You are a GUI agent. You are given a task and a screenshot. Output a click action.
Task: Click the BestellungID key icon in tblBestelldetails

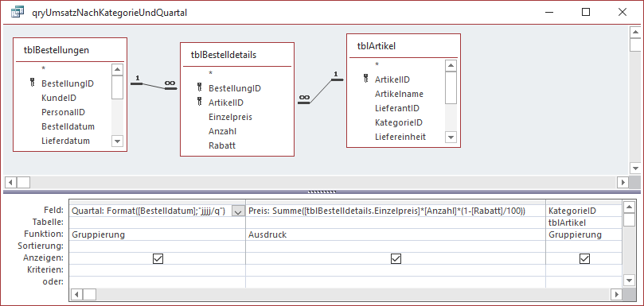click(x=200, y=87)
